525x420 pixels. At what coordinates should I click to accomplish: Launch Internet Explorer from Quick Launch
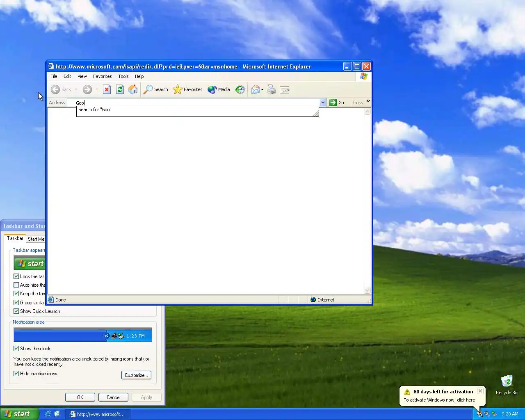48,414
